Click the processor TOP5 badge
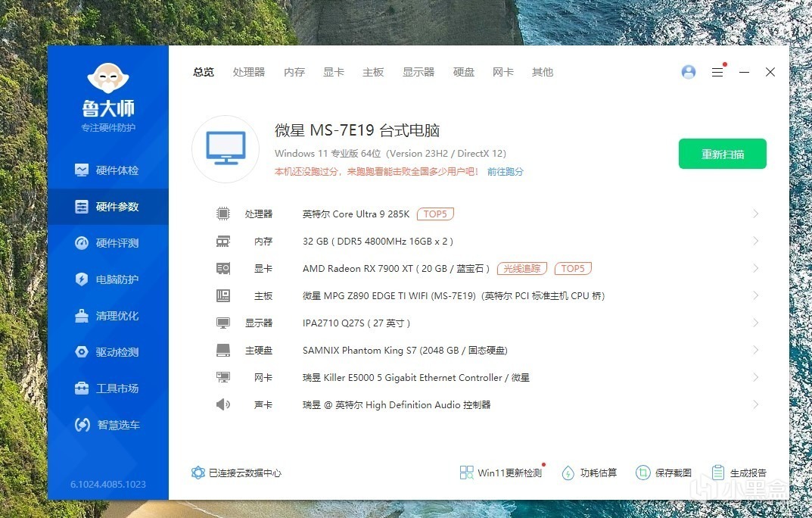This screenshot has height=518, width=812. 435,214
